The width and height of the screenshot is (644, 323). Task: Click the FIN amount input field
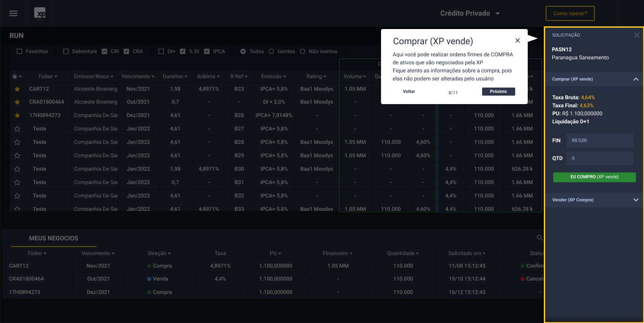pos(599,140)
